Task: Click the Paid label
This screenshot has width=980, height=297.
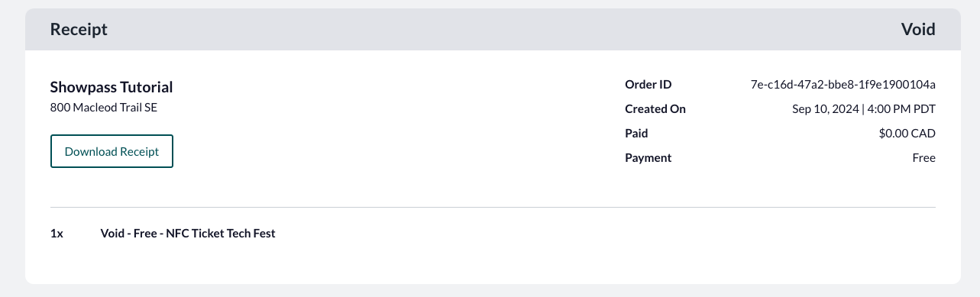Action: coord(636,134)
